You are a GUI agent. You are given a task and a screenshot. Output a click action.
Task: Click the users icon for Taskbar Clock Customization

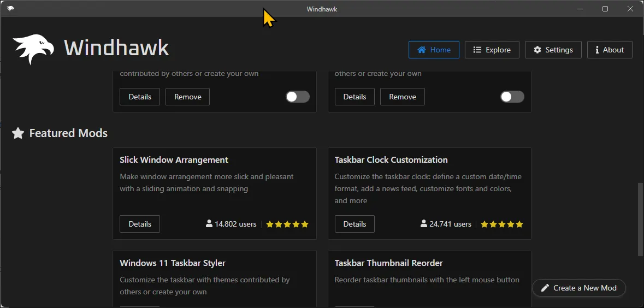424,224
